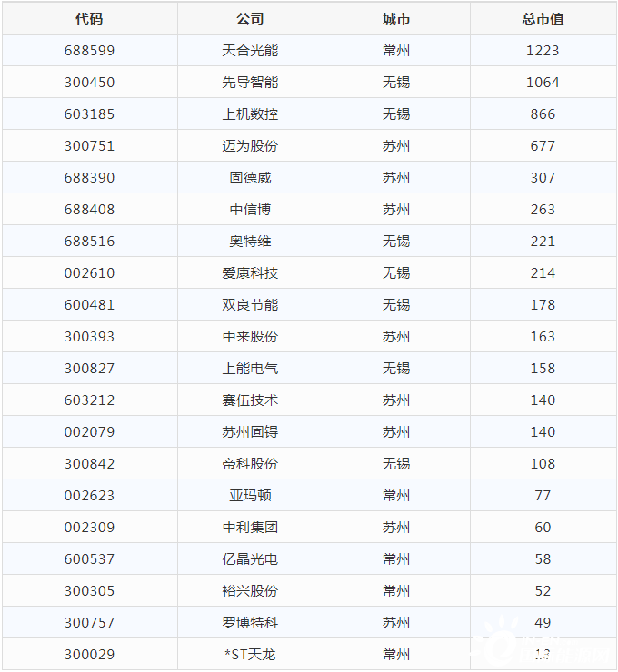Select stock code 002623
618x672 pixels.
(89, 496)
